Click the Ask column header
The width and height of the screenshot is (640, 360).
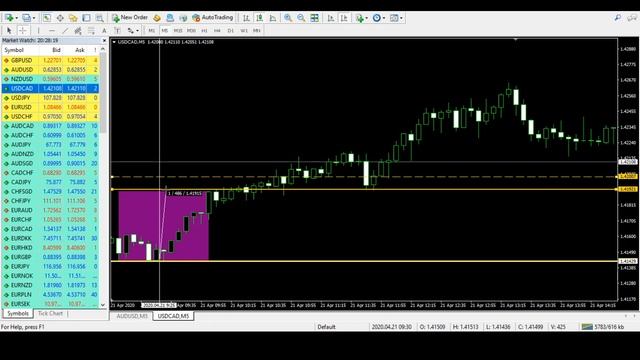[x=80, y=50]
